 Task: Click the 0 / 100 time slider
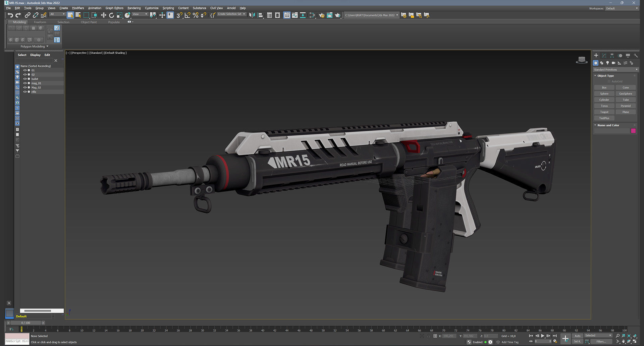pyautogui.click(x=26, y=323)
